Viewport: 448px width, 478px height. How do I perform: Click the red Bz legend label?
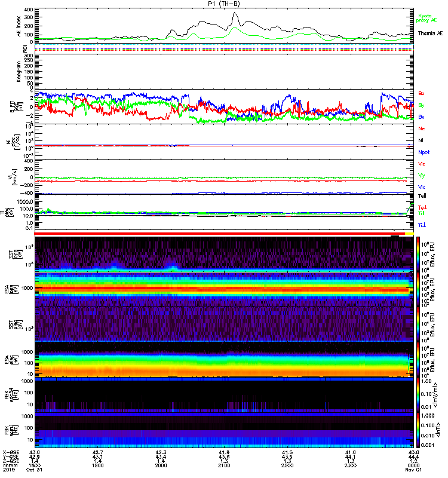421,94
